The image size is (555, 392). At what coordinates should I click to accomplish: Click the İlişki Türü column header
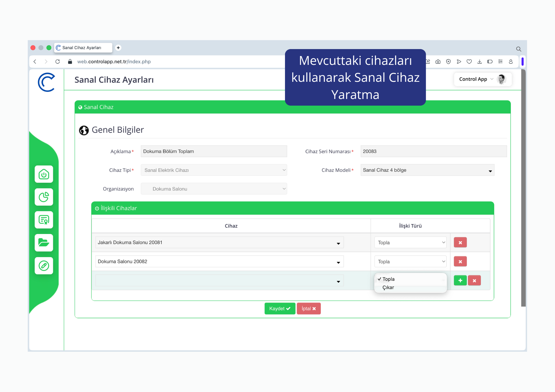pyautogui.click(x=410, y=226)
